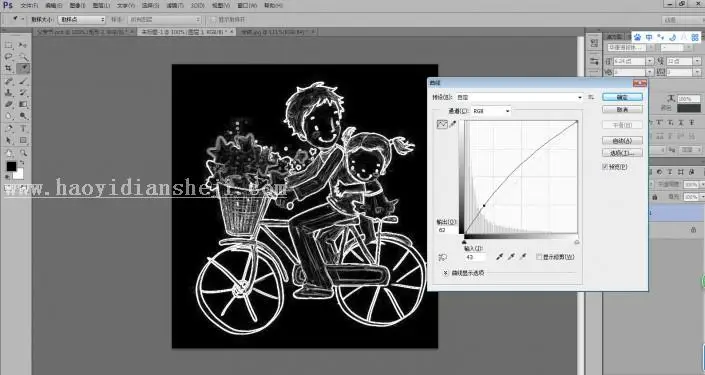This screenshot has width=705, height=375.
Task: Pick the white point eyedropper in Curves
Action: pos(522,257)
